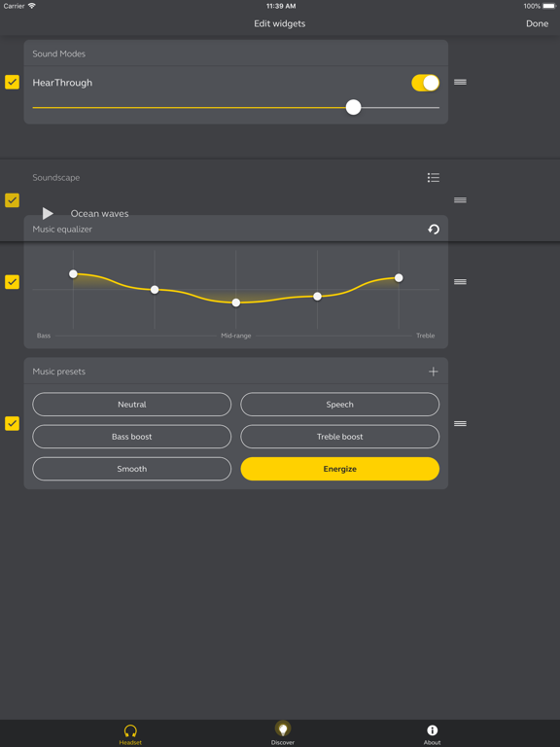Click the Sound Modes header text
The height and width of the screenshot is (747, 560).
click(x=58, y=53)
